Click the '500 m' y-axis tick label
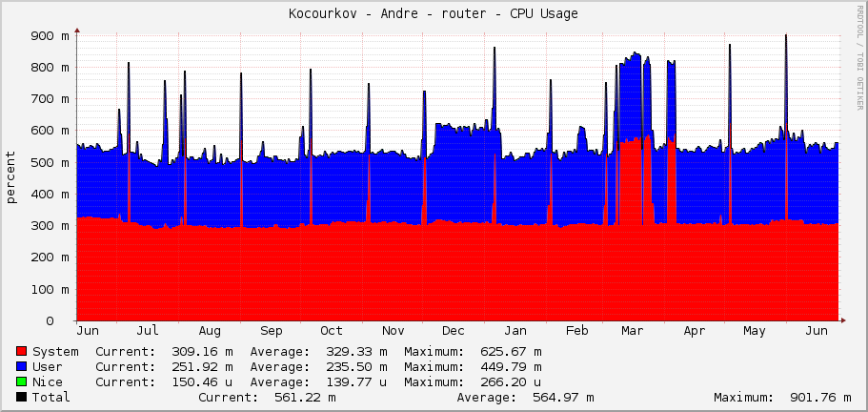Screen dimensions: 868x412 (x=50, y=163)
